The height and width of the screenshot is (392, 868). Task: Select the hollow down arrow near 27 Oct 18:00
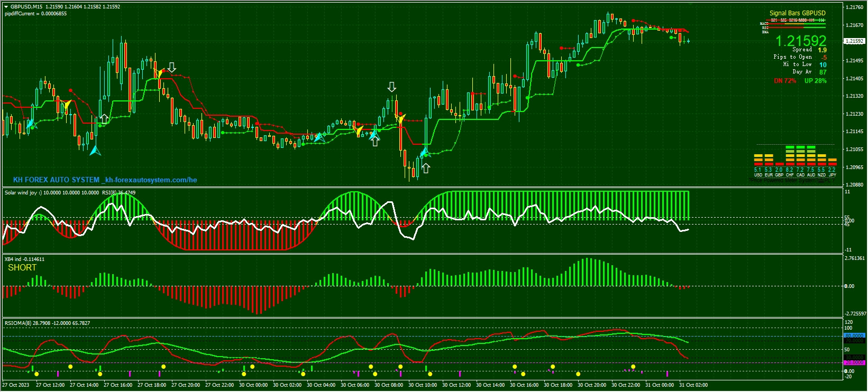click(172, 67)
